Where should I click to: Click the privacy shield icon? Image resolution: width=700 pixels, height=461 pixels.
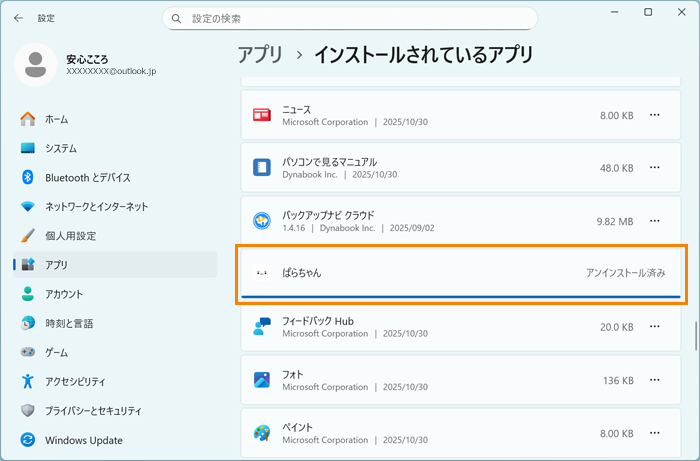tap(28, 411)
